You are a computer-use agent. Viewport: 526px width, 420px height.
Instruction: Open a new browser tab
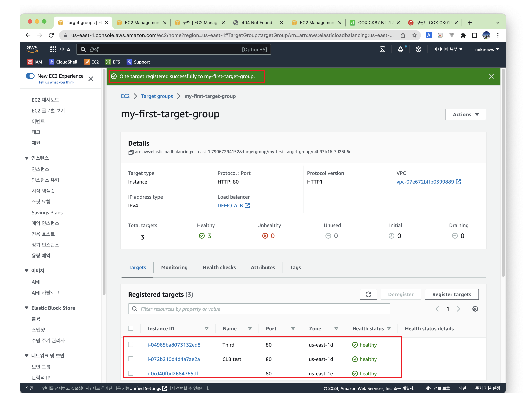click(x=469, y=23)
